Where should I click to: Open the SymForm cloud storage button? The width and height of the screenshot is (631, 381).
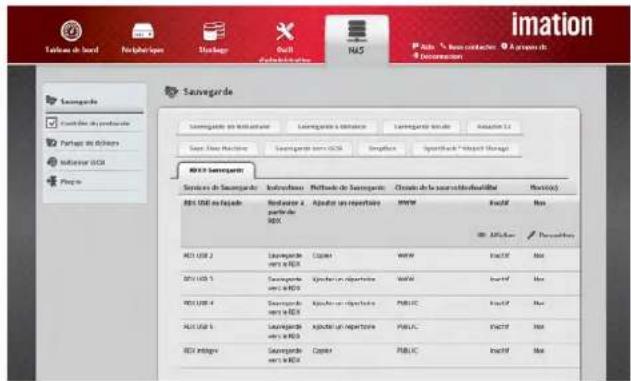tap(466, 148)
